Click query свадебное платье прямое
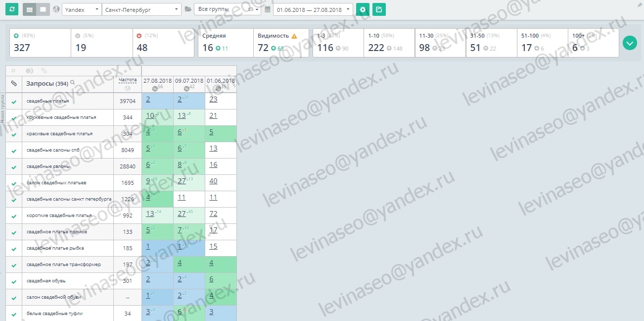The width and height of the screenshot is (644, 321). pos(56,232)
